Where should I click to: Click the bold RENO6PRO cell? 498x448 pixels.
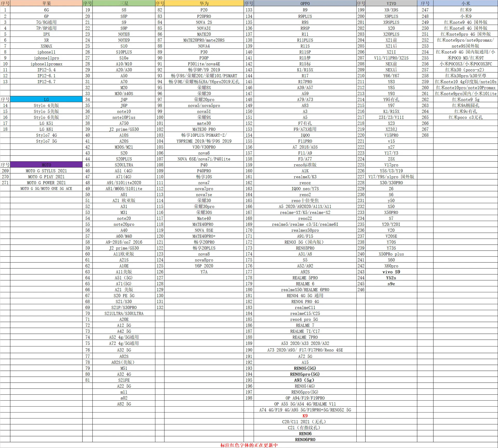(305, 439)
